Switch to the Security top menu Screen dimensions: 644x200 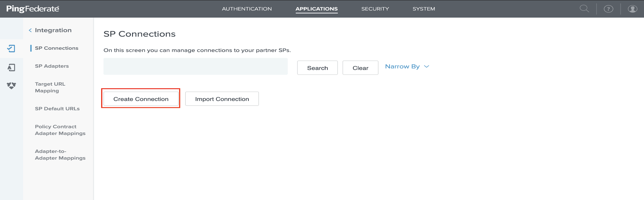[375, 9]
